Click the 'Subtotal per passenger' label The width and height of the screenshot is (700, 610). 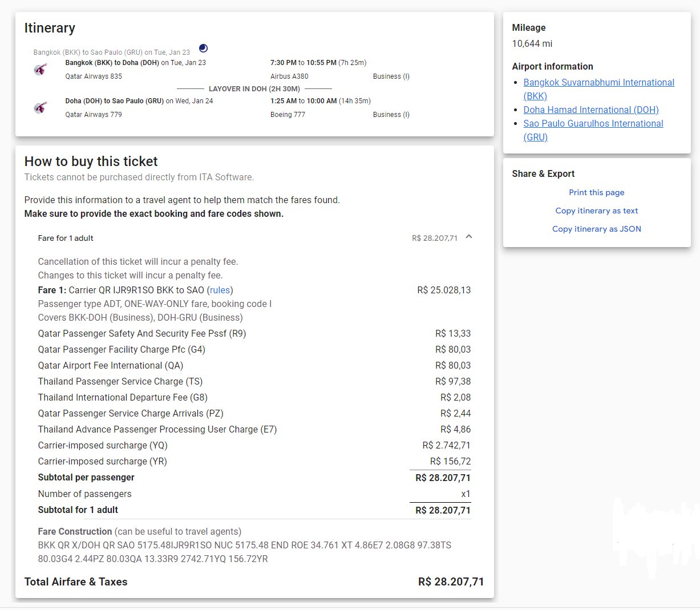tap(86, 477)
